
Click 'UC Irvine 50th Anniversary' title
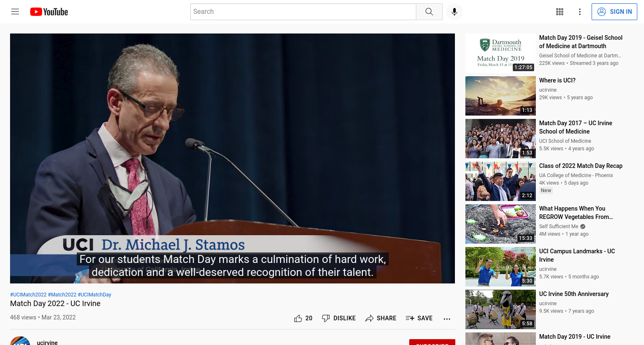[574, 294]
